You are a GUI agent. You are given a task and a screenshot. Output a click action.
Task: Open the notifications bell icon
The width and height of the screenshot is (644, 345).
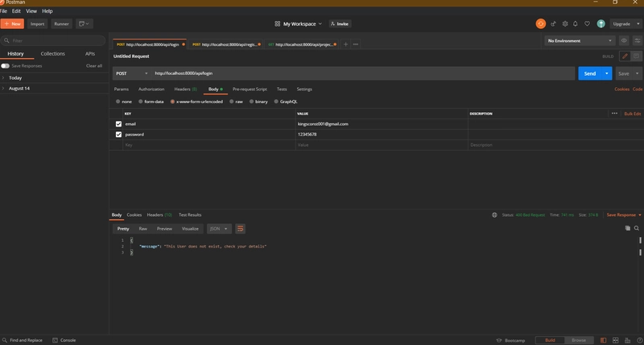point(576,24)
